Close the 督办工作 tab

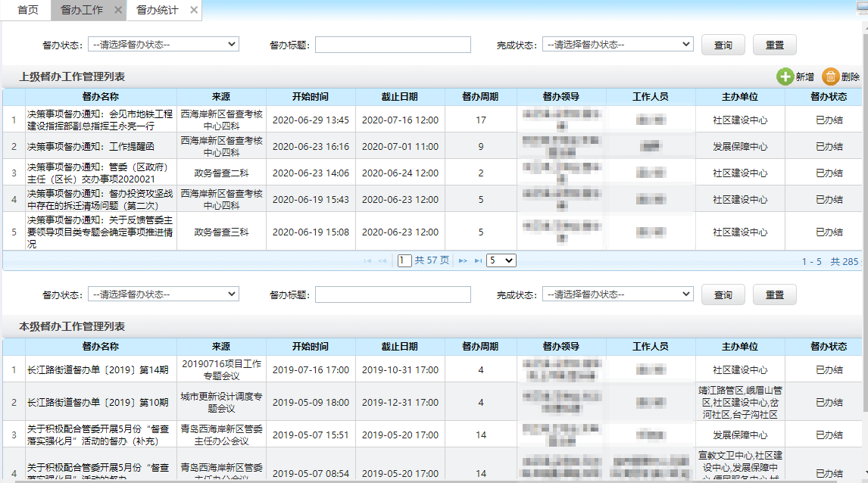117,10
